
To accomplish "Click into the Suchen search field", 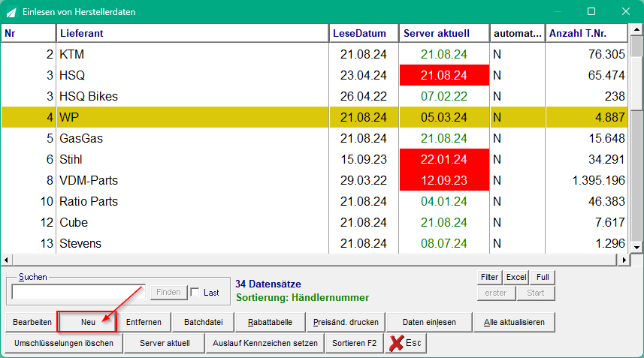I will [x=78, y=293].
